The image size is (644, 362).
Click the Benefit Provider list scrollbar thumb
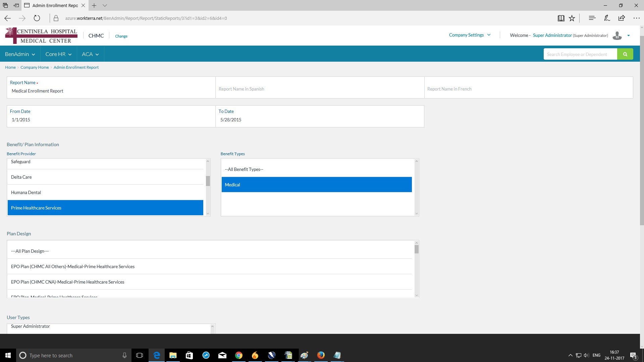pyautogui.click(x=208, y=181)
